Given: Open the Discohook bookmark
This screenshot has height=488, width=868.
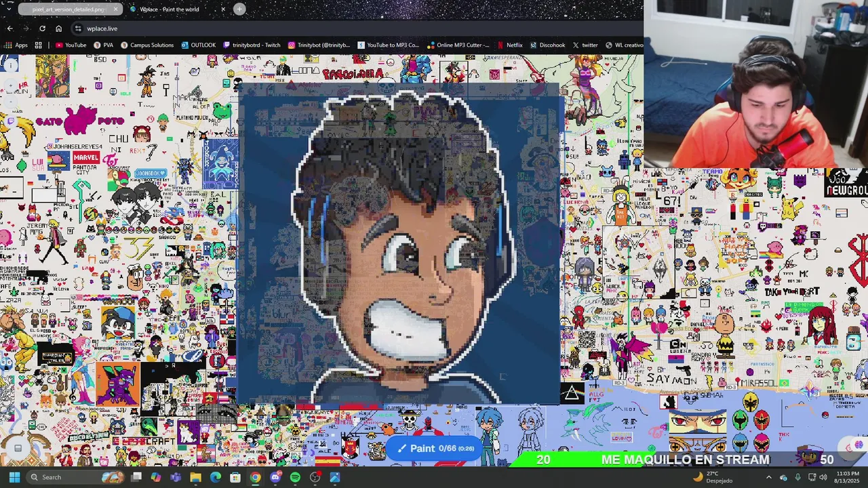Looking at the screenshot, I should 547,45.
